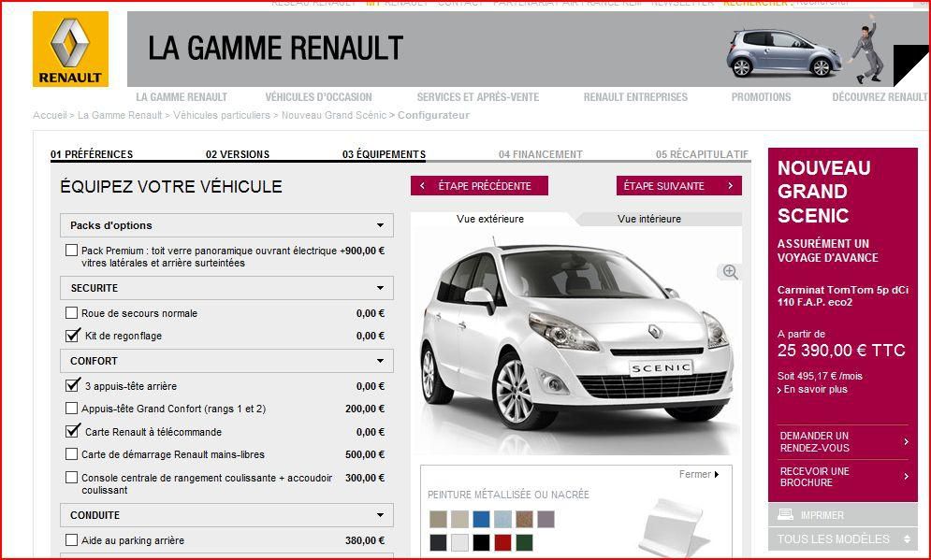Viewport: 931px width, 560px height.
Task: Pick the taupe paint swatch
Action: [x=438, y=519]
